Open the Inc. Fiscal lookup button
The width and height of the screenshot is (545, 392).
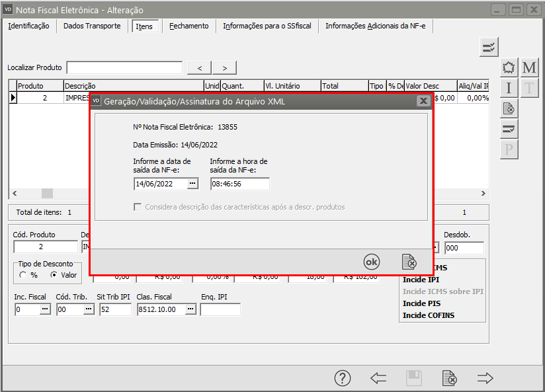click(45, 309)
